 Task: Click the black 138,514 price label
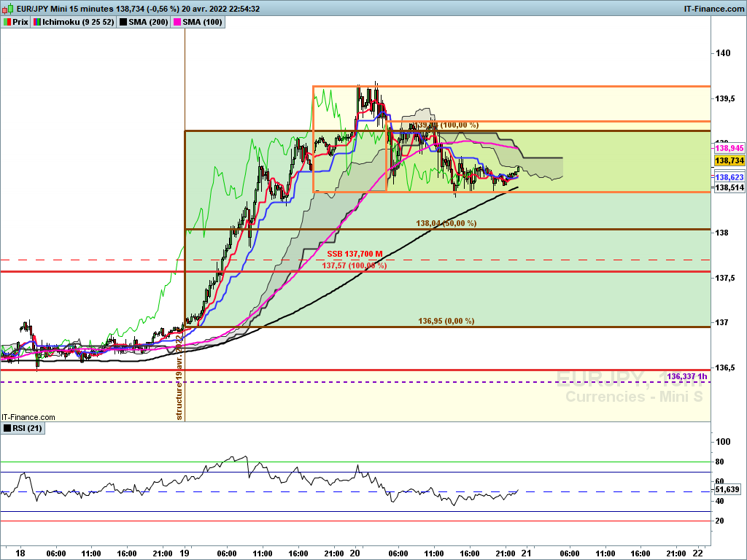tap(729, 187)
